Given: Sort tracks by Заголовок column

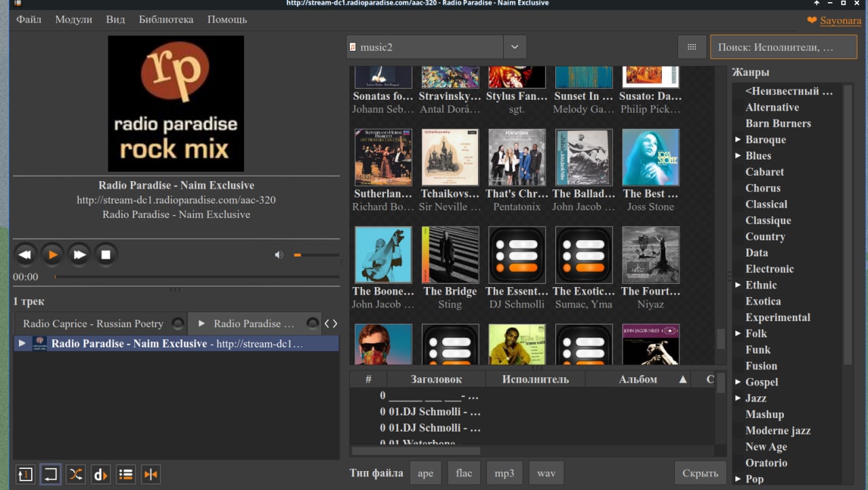Looking at the screenshot, I should tap(436, 379).
